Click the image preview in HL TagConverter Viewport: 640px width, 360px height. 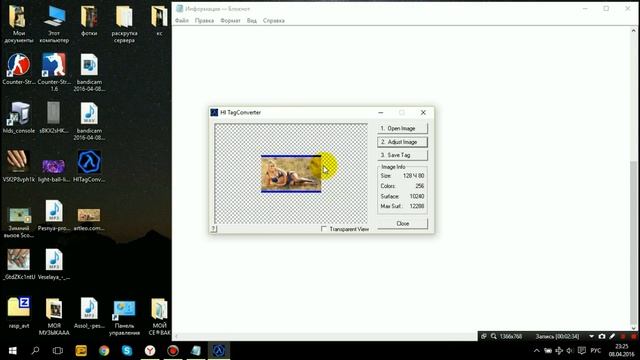pos(291,174)
